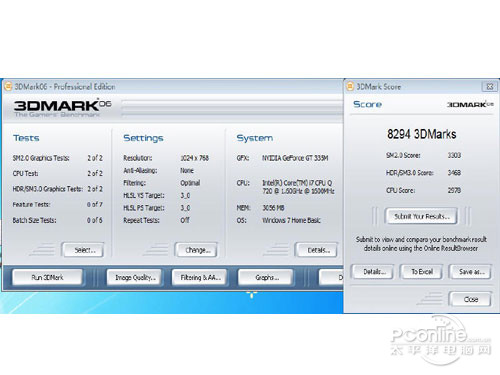The image size is (500, 375).
Task: Click Submit Your Results button
Action: tap(421, 216)
